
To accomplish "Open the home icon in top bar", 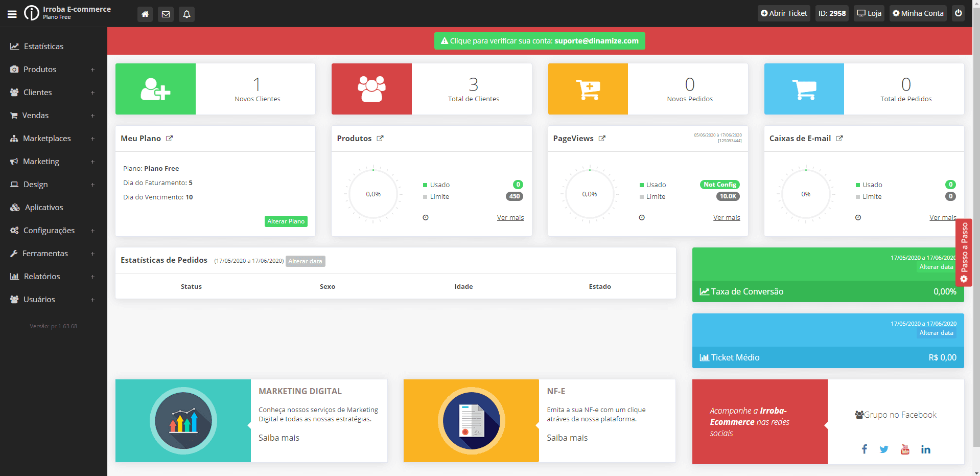I will point(145,14).
